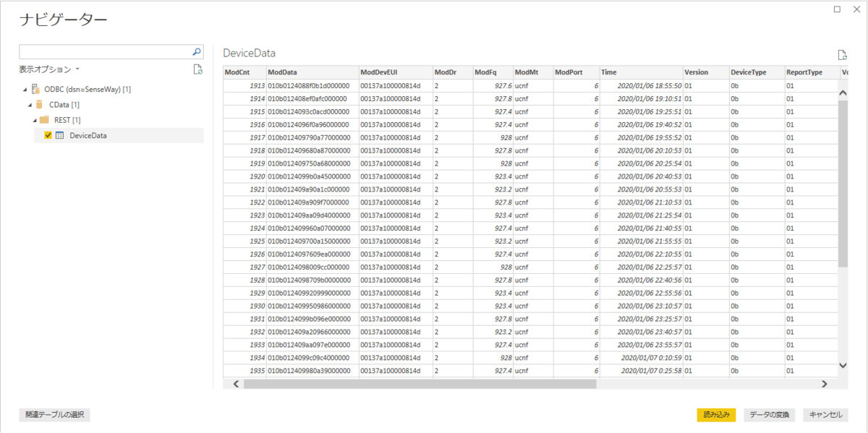Click the cell with ModCnt 1935
Screen dimensions: 868x433
tap(244, 372)
